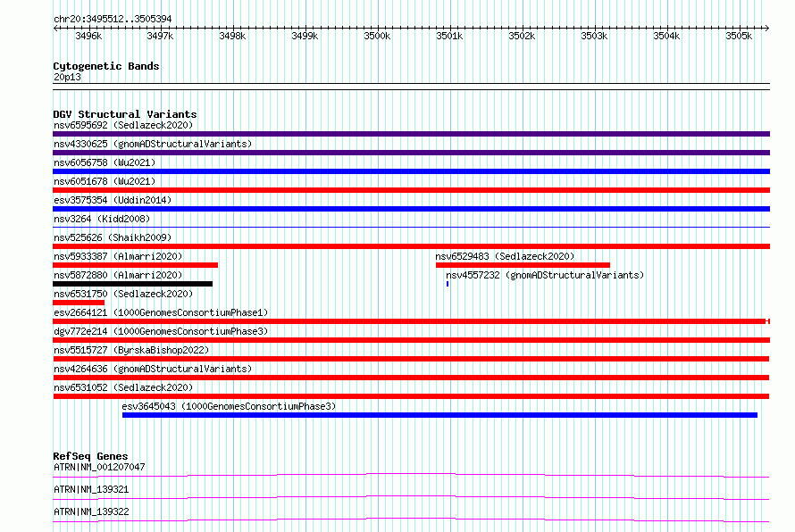This screenshot has height=532, width=795.
Task: Click the blue bar under esv3575354
Action: [411, 209]
